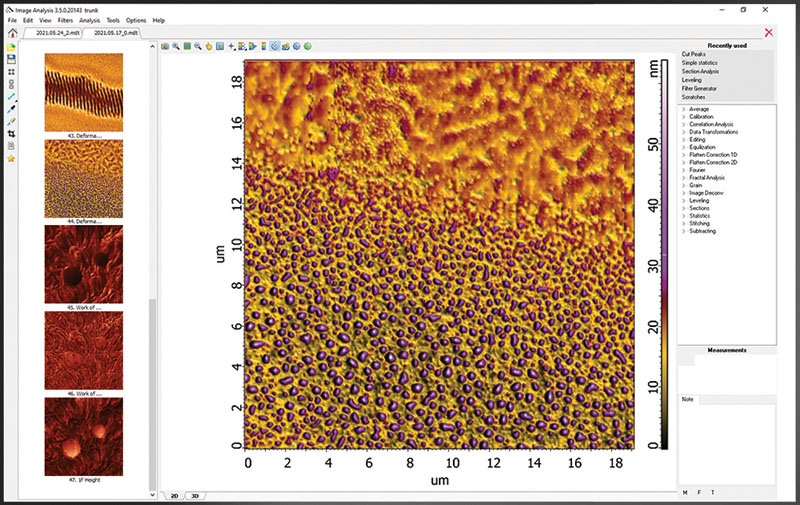Click the yellow star favorites icon
Viewport: 800px width, 505px height.
coord(11,158)
